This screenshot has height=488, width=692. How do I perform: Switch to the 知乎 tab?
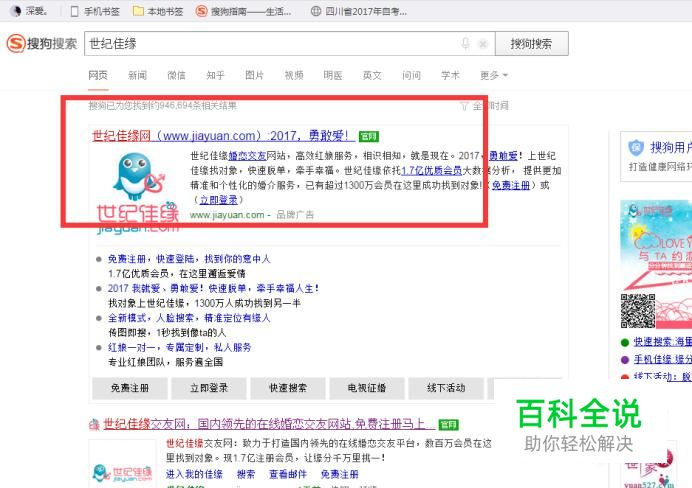(215, 75)
